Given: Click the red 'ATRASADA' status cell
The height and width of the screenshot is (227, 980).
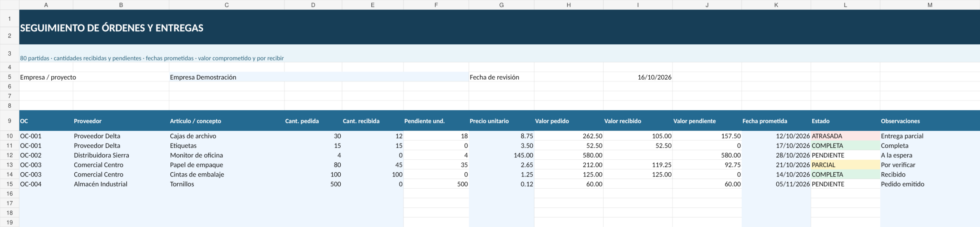Looking at the screenshot, I should tap(845, 136).
